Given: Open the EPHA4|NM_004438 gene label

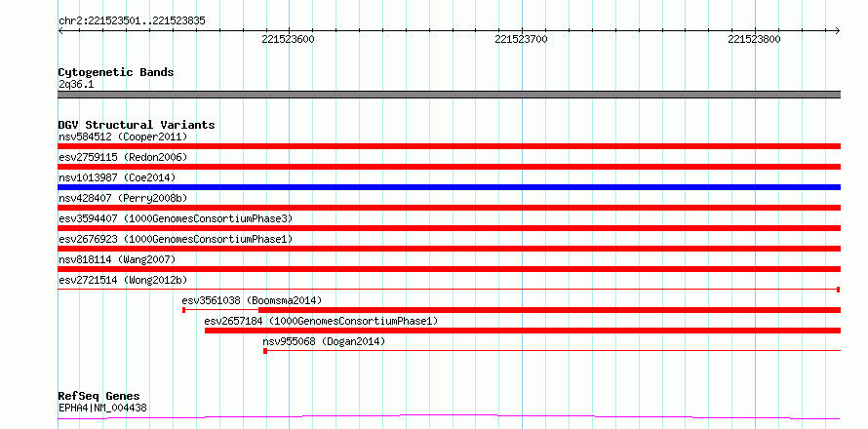Looking at the screenshot, I should (102, 409).
